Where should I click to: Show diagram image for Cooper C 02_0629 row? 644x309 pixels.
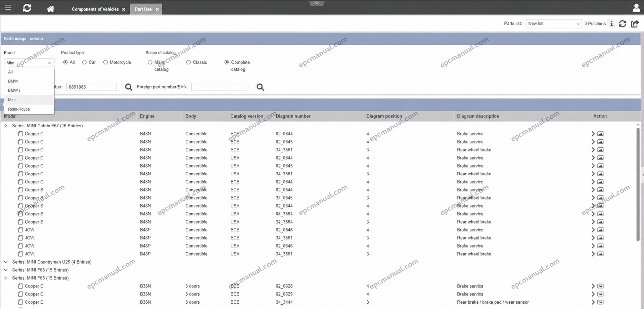pyautogui.click(x=600, y=294)
